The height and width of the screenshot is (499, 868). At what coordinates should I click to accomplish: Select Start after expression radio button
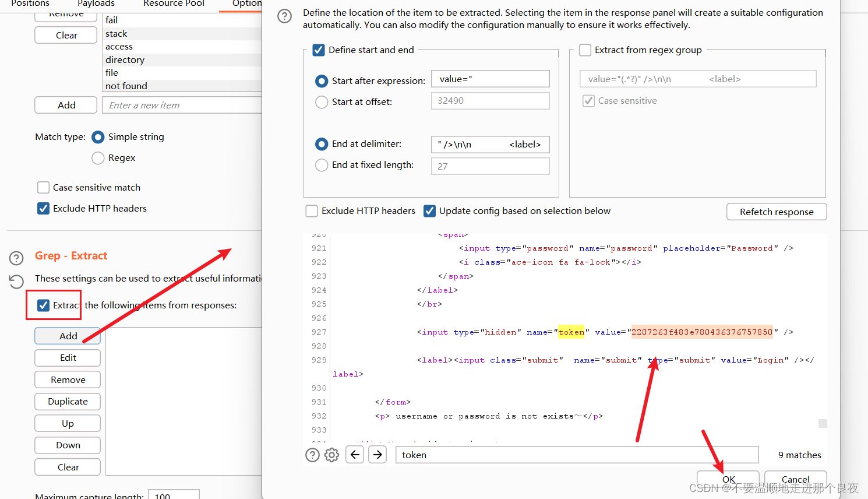coord(322,81)
